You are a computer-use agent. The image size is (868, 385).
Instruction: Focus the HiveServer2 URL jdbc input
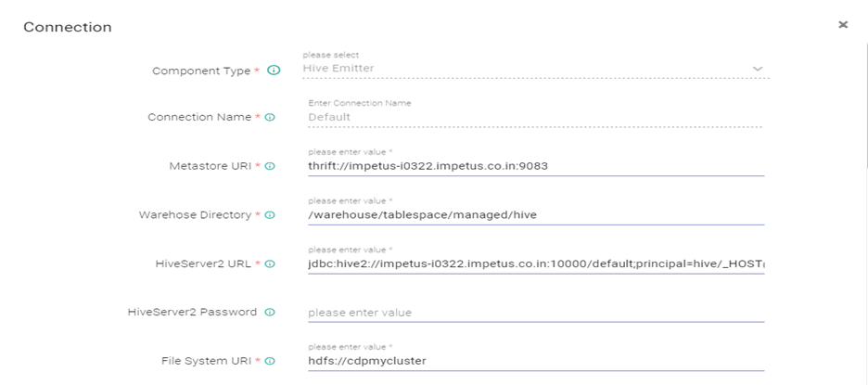[535, 264]
